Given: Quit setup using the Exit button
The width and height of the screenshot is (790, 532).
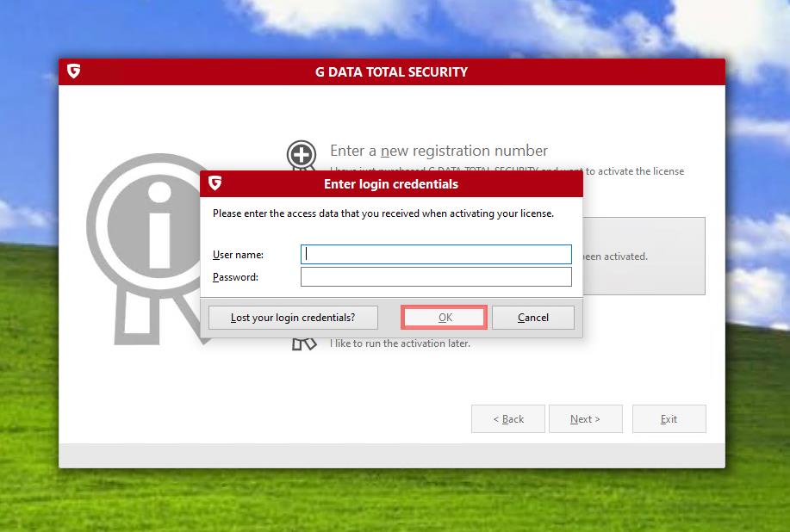Looking at the screenshot, I should [669, 418].
